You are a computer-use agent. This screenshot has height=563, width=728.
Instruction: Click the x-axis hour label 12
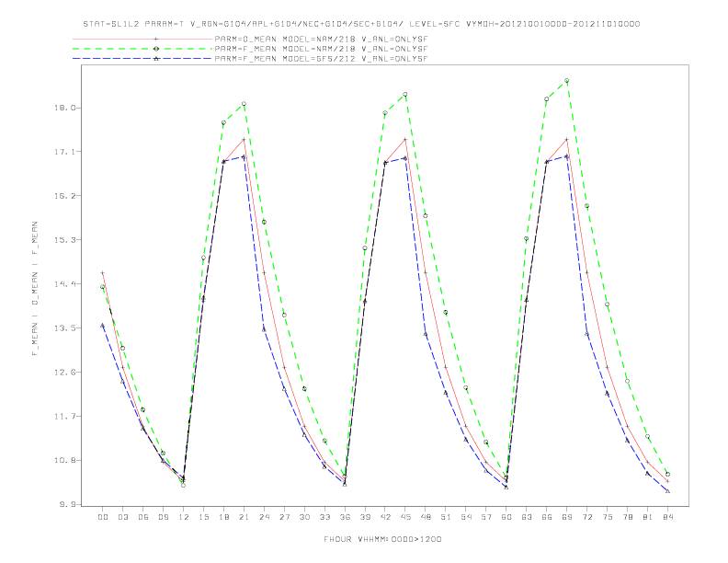[184, 517]
